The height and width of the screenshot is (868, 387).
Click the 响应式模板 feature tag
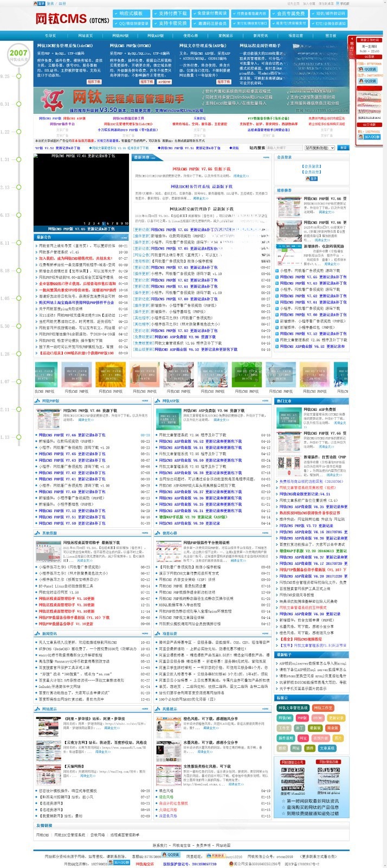(x=131, y=14)
